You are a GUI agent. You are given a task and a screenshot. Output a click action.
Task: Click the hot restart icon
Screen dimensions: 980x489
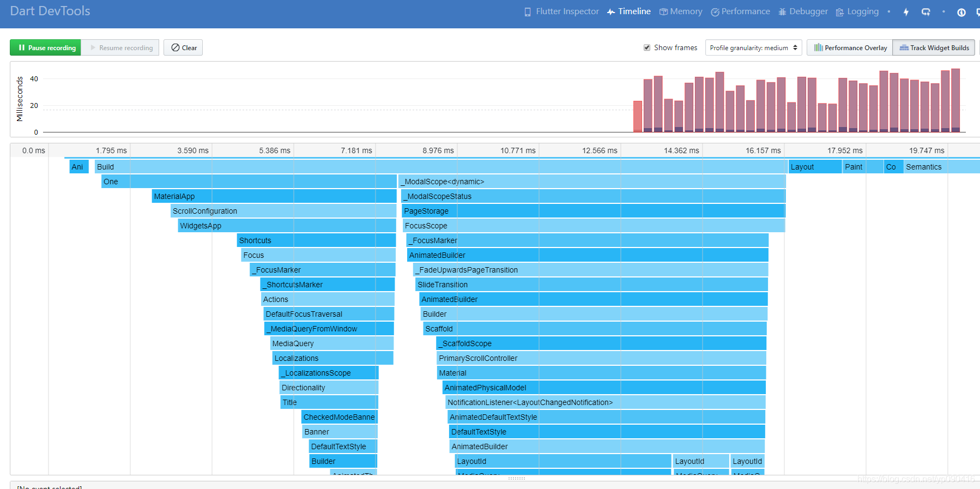pos(925,12)
